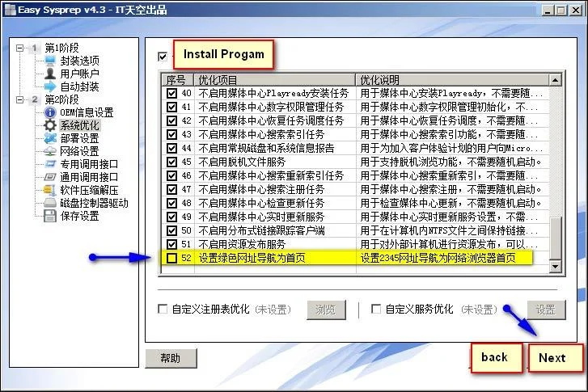Click the 网络设置 network icon
Viewport: 588px width, 392px height.
coord(50,151)
